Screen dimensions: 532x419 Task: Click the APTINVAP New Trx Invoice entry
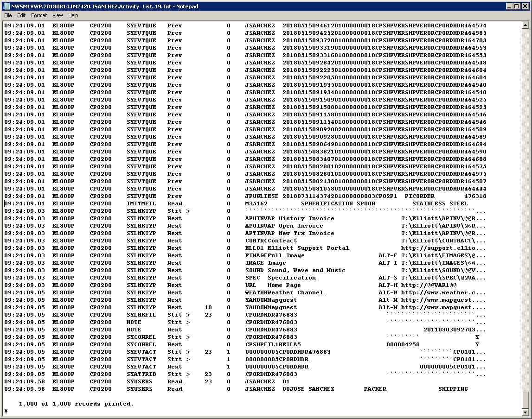(x=289, y=234)
